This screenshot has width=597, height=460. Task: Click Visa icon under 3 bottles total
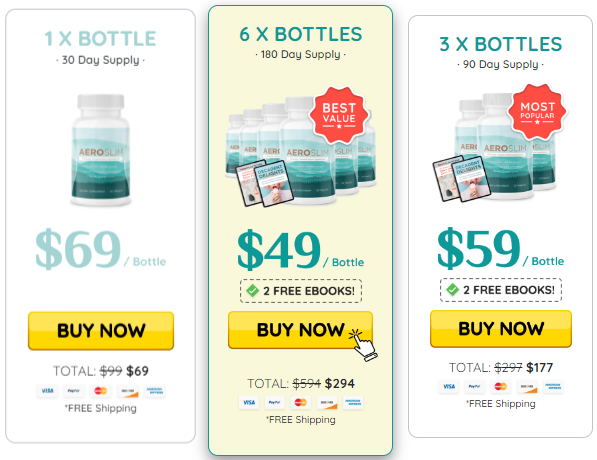(449, 387)
